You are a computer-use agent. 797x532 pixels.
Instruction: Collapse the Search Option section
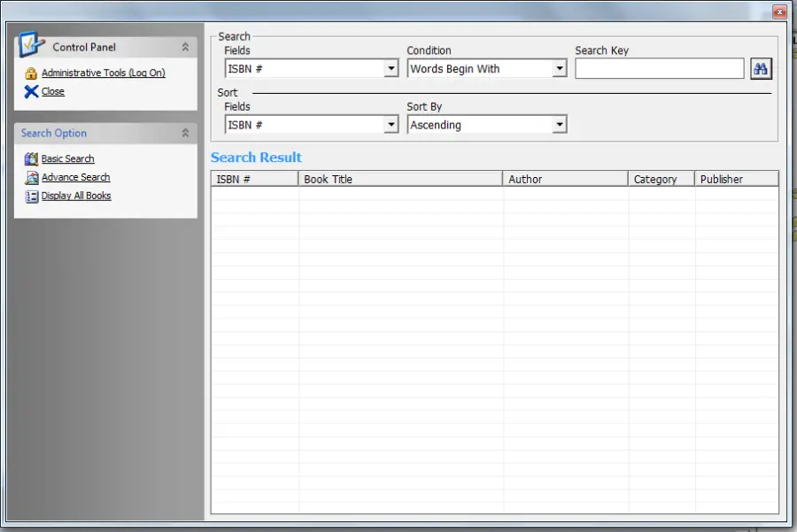tap(186, 133)
